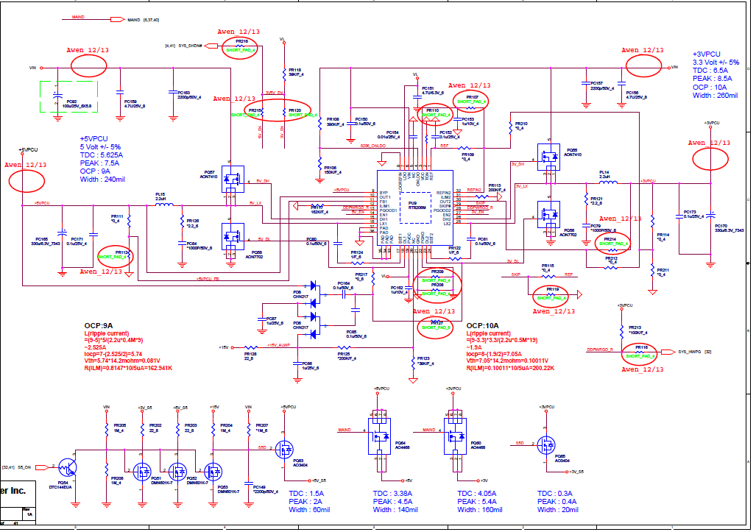Select the PR106 150K/F_4 resistor

(x=319, y=164)
